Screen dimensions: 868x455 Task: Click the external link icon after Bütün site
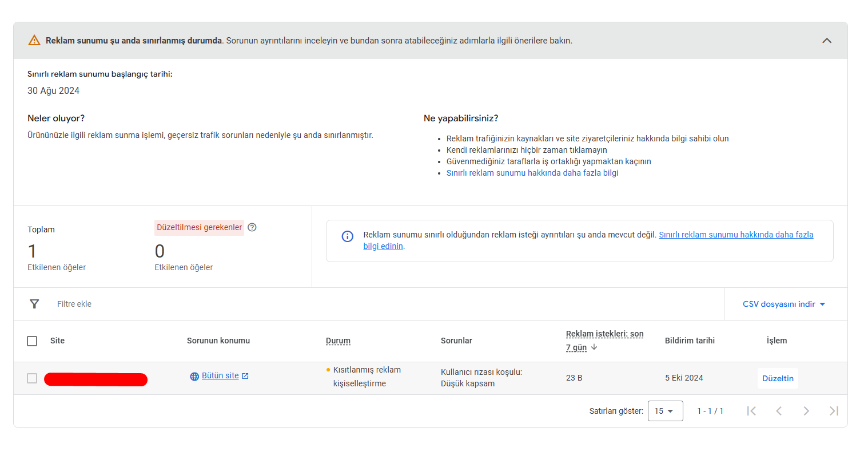[245, 376]
